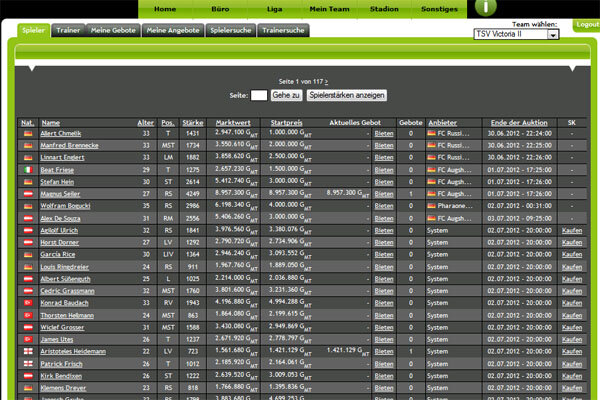600x400 pixels.
Task: Open player Alex De Souza profile
Action: (x=60, y=219)
